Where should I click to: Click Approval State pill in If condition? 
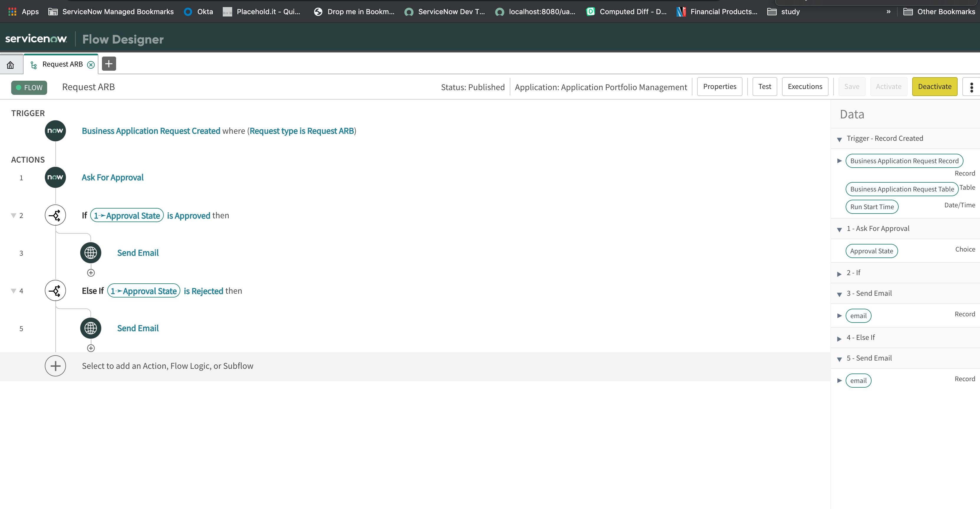(x=127, y=215)
